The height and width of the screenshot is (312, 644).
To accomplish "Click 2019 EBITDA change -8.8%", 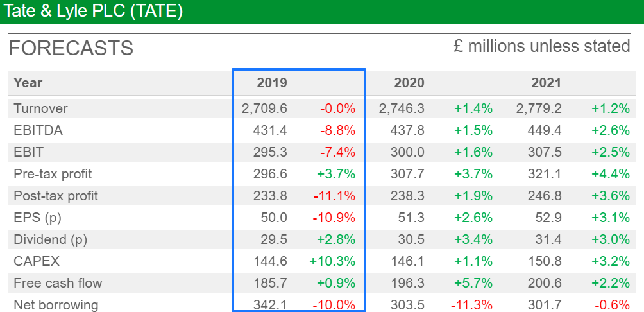I will [337, 130].
